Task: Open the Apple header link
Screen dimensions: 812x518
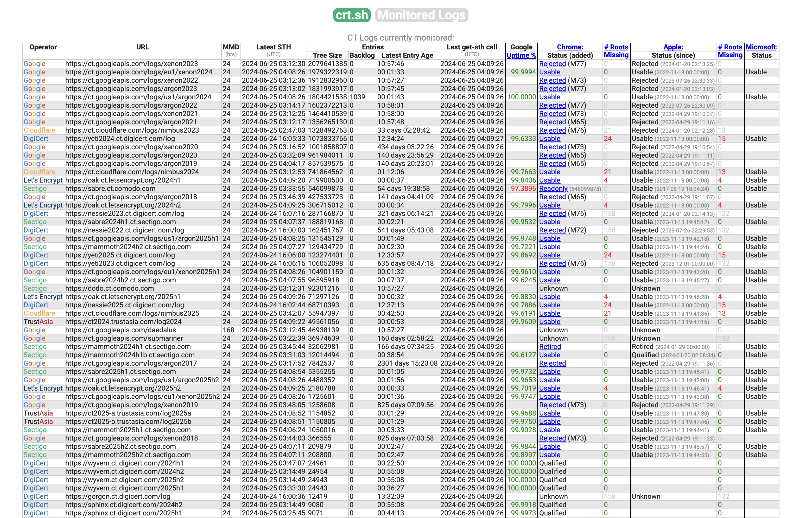Action: click(673, 47)
